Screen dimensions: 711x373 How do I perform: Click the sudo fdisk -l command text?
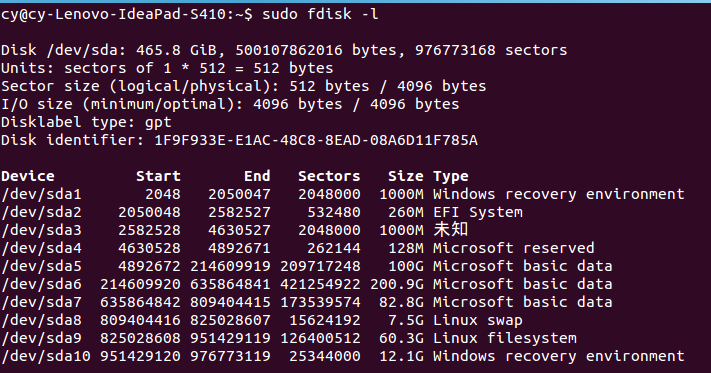click(320, 14)
